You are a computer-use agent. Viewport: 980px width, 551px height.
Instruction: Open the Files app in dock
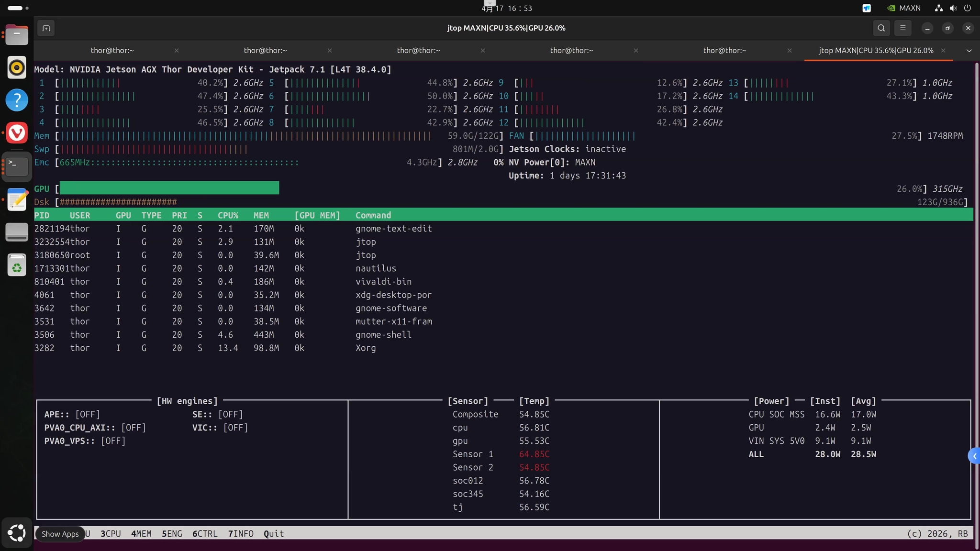click(x=17, y=35)
